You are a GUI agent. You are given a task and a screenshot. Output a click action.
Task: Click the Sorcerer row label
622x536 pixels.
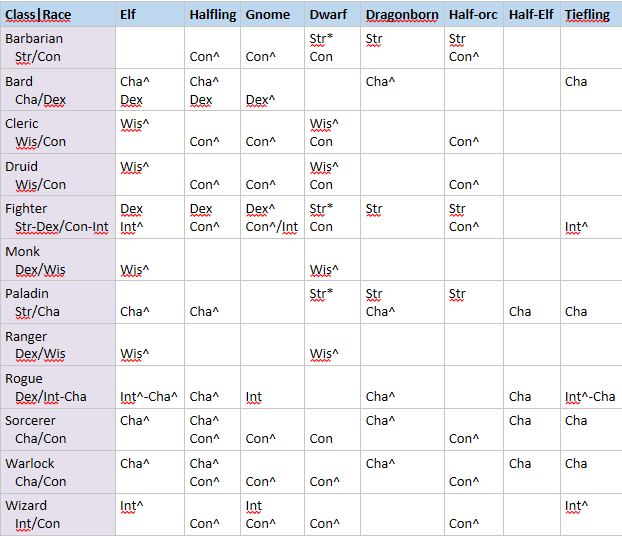(30, 421)
